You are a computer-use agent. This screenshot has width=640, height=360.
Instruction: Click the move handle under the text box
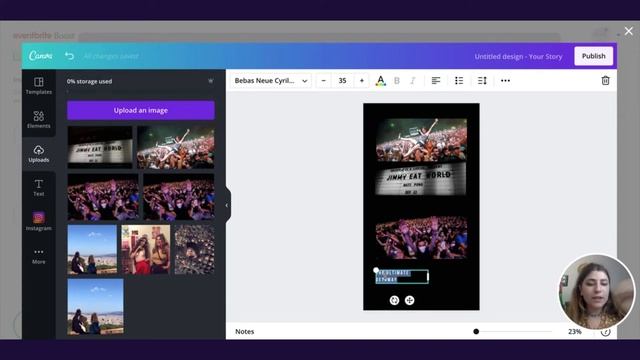click(x=409, y=300)
